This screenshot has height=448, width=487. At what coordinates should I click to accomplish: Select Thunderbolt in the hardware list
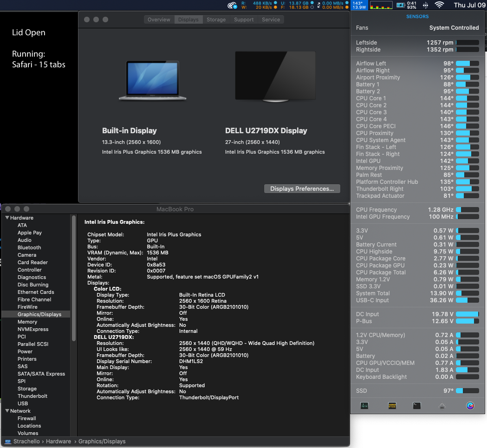(x=32, y=396)
